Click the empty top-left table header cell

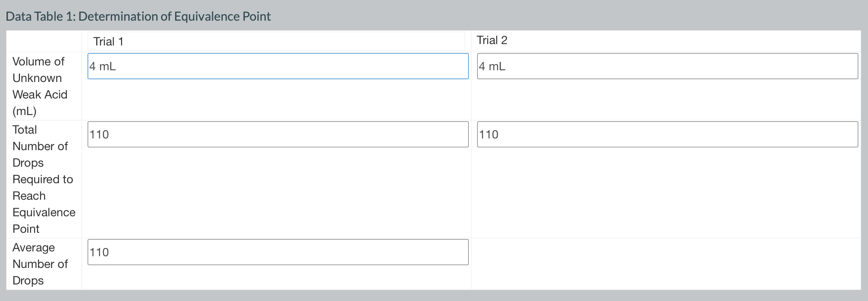point(44,41)
